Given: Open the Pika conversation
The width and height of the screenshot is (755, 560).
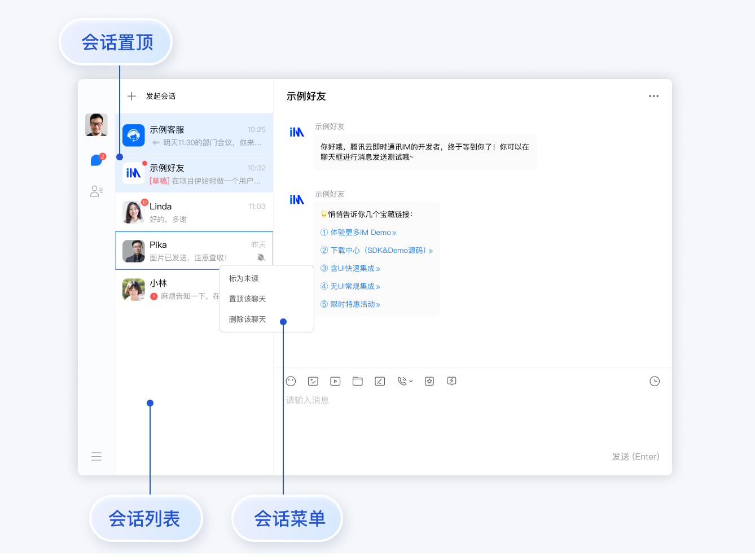Looking at the screenshot, I should (194, 250).
